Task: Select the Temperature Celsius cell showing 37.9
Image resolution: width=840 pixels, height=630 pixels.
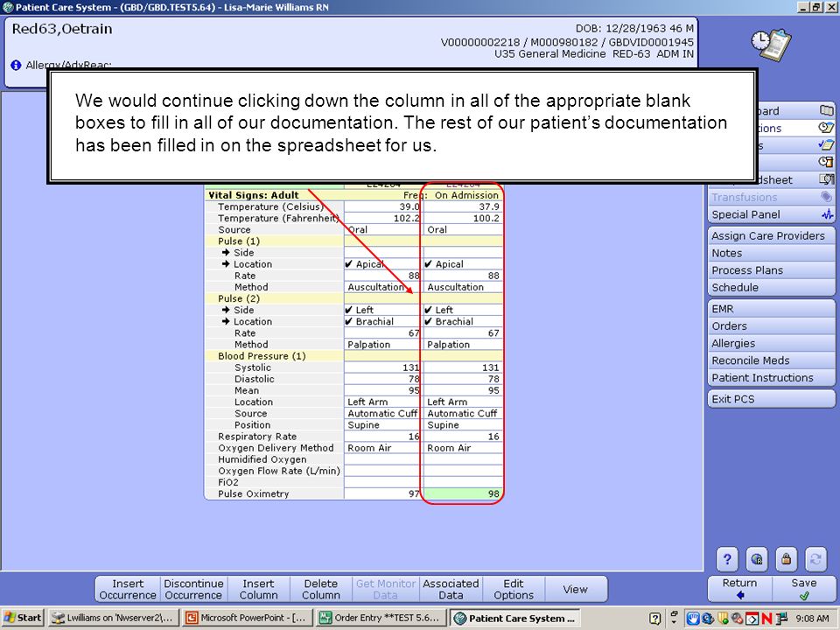Action: point(463,206)
